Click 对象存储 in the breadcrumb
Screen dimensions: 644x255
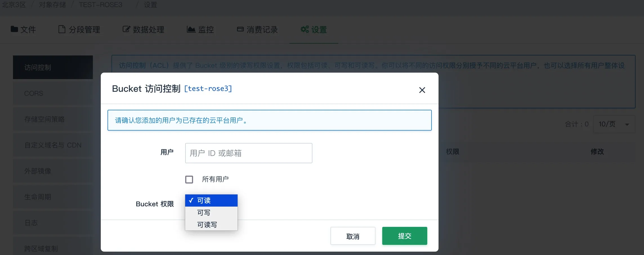(52, 5)
